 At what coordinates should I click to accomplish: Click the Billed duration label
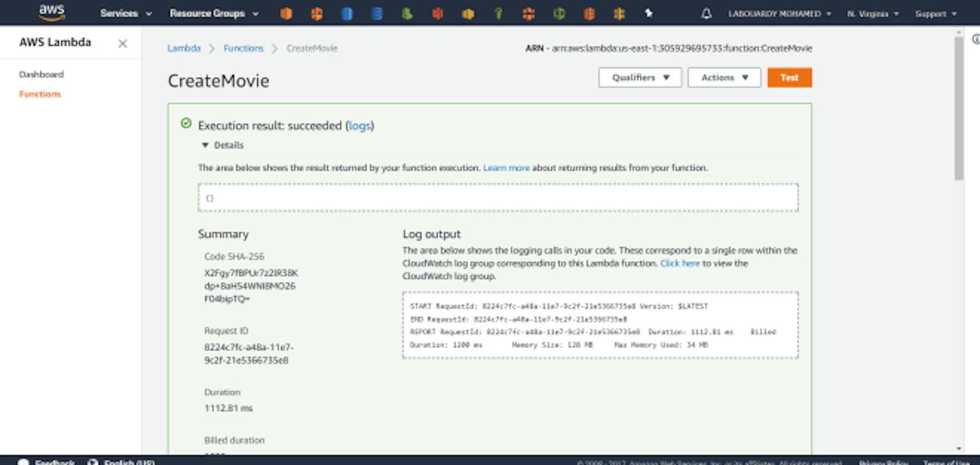pos(234,440)
